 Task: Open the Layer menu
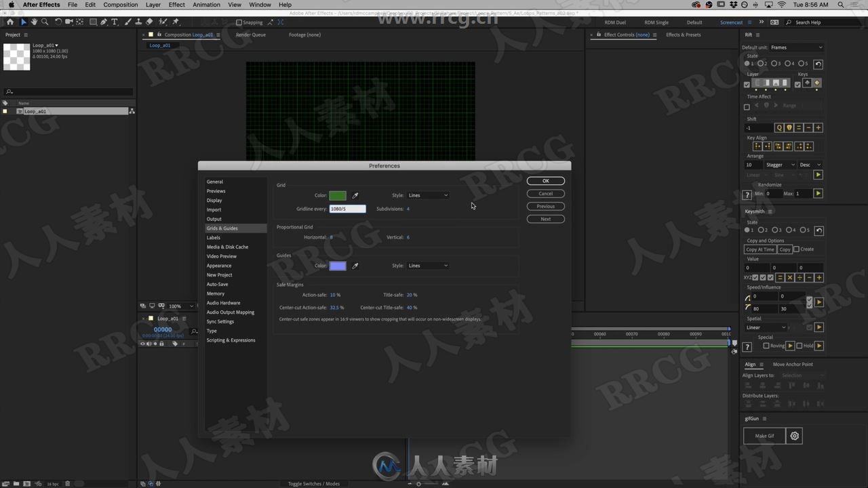pyautogui.click(x=153, y=5)
